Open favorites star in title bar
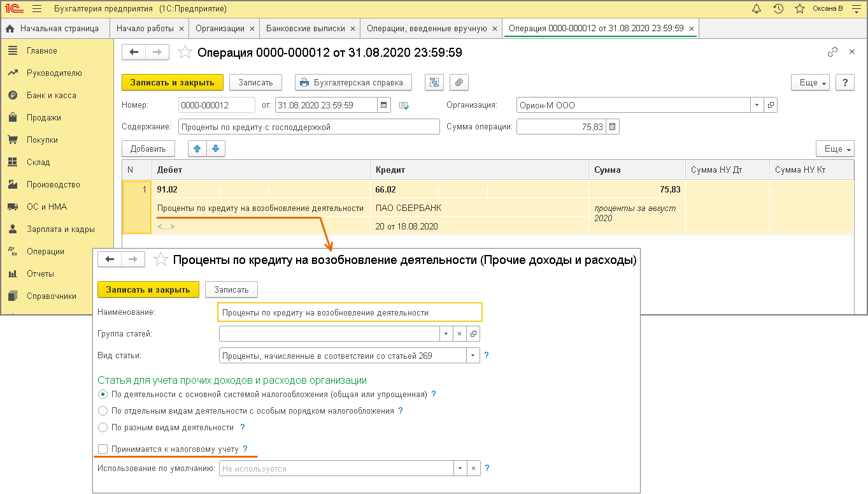Viewport: 868px width, 494px height. point(799,9)
